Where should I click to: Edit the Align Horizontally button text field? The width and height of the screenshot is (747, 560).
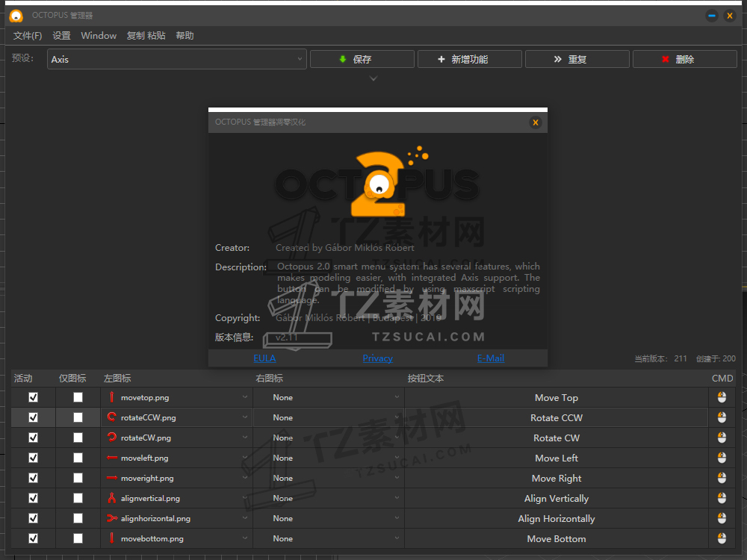[557, 519]
